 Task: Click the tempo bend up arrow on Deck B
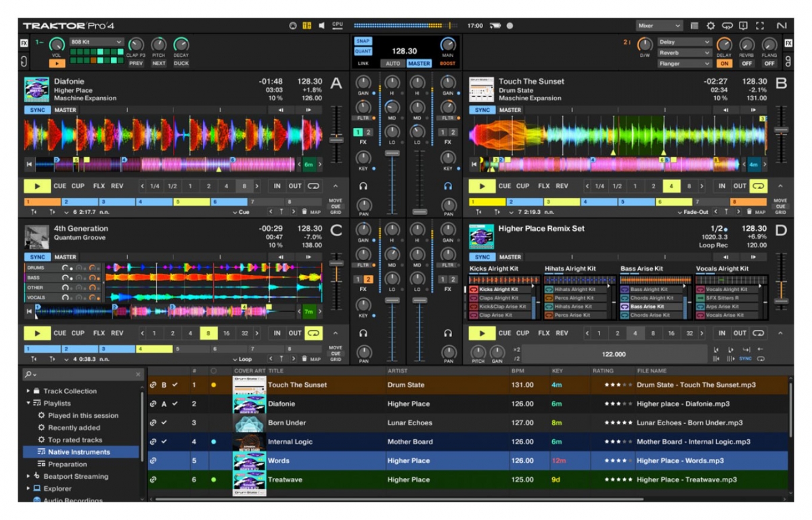pos(753,110)
